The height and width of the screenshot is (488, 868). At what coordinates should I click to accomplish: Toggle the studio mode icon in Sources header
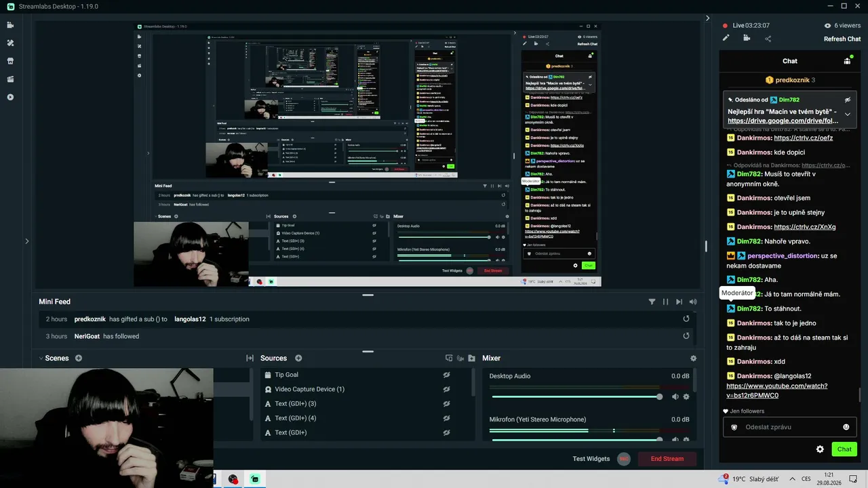[460, 358]
